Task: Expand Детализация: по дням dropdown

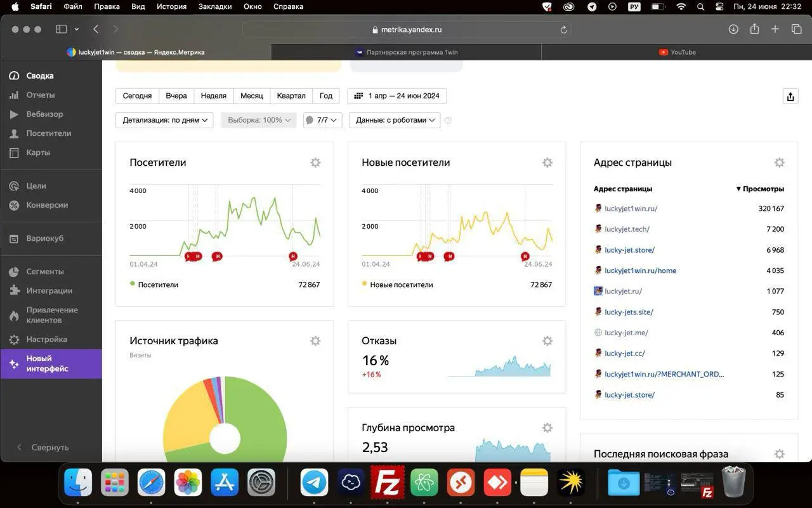Action: 165,120
